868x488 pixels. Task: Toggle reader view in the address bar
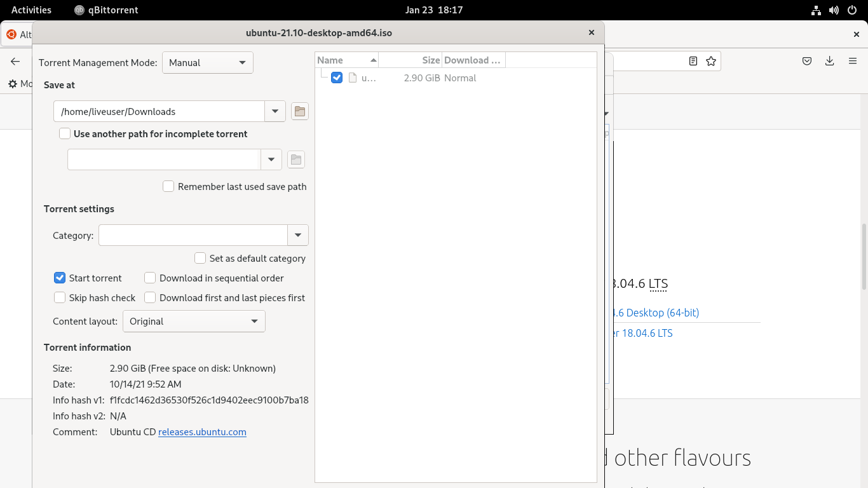pos(693,60)
